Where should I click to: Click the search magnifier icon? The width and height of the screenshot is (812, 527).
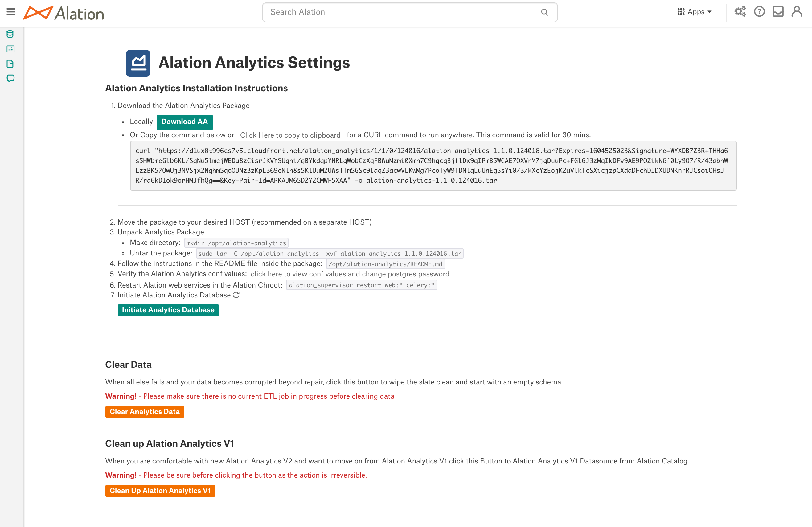(544, 12)
